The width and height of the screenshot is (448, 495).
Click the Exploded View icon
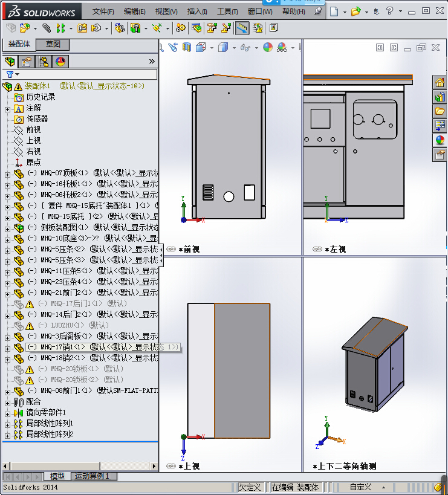click(212, 28)
